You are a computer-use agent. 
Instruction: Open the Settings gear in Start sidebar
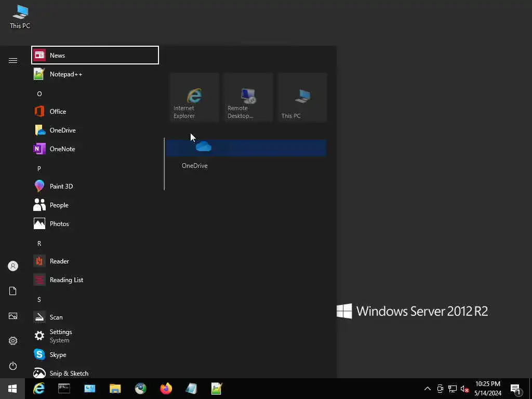[x=13, y=341]
